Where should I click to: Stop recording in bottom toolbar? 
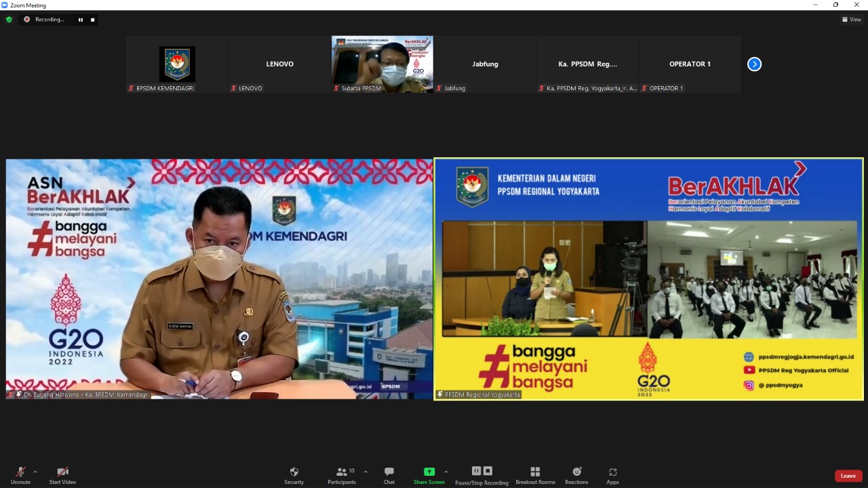point(488,471)
